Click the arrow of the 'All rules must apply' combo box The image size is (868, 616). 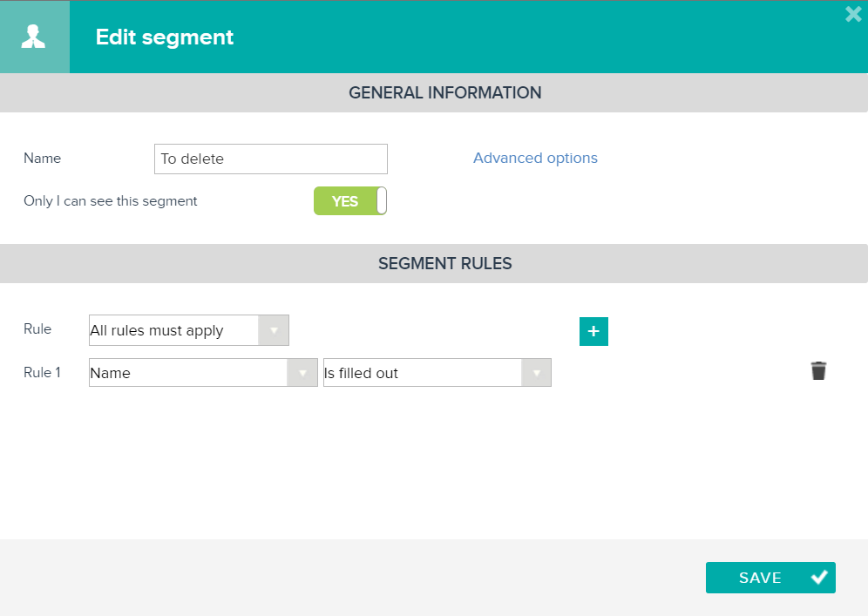tap(274, 330)
